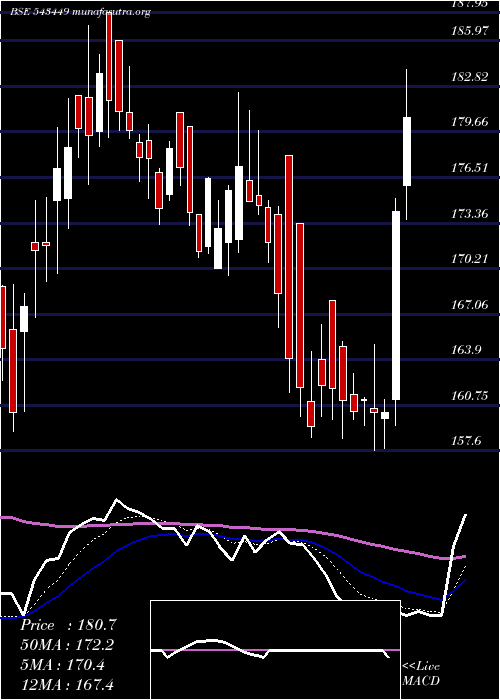This screenshot has width=500, height=700.
Task: Click the 163.9 price axis label
Action: [x=468, y=350]
